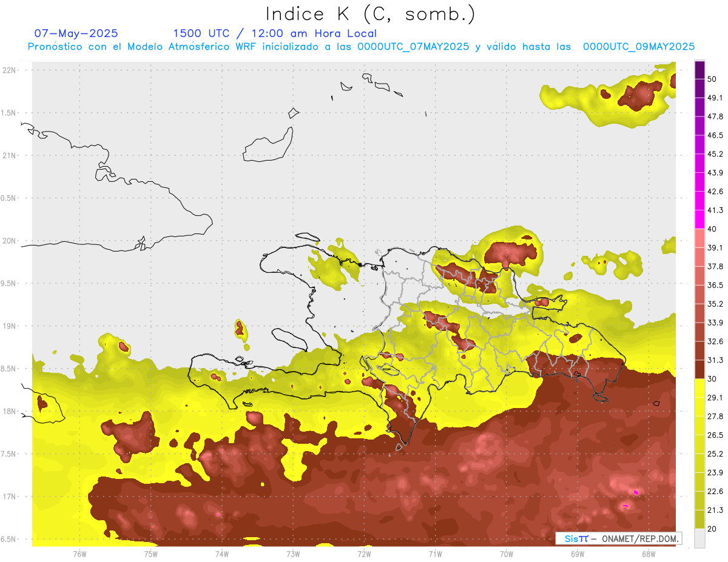
Task: Click the bright yellow colorbar segment between 29.1 and 30
Action: pyautogui.click(x=699, y=388)
